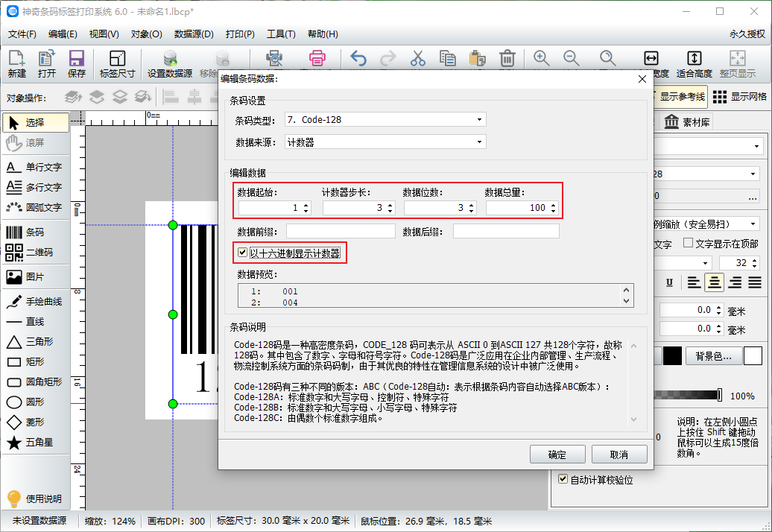Click the 背景色... button

click(x=713, y=356)
